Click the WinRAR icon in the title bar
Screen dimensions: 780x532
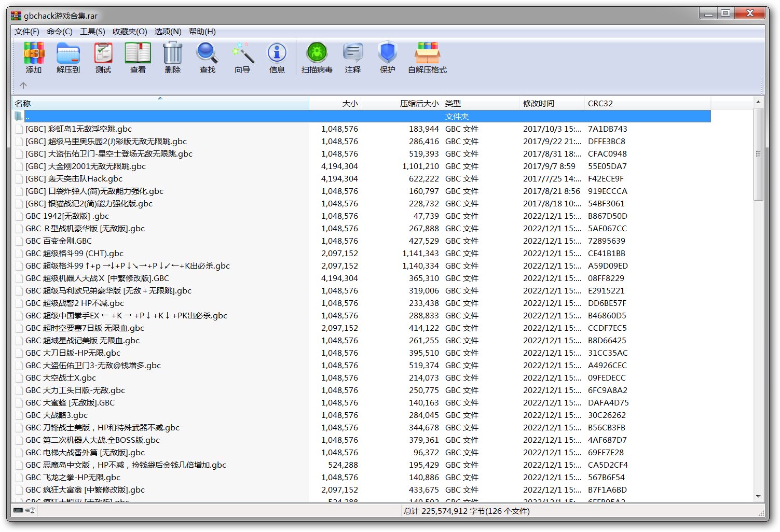[16, 16]
